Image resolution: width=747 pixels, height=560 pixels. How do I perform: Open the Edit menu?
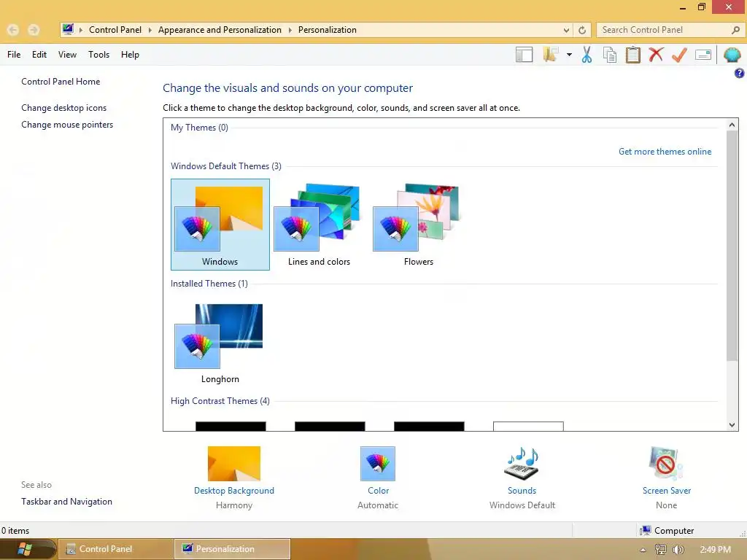tap(39, 55)
